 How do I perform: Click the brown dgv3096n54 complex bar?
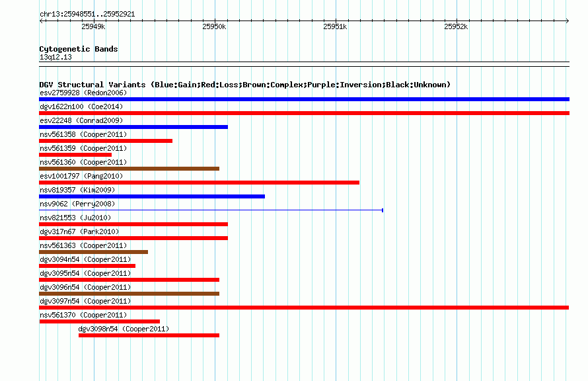129,294
